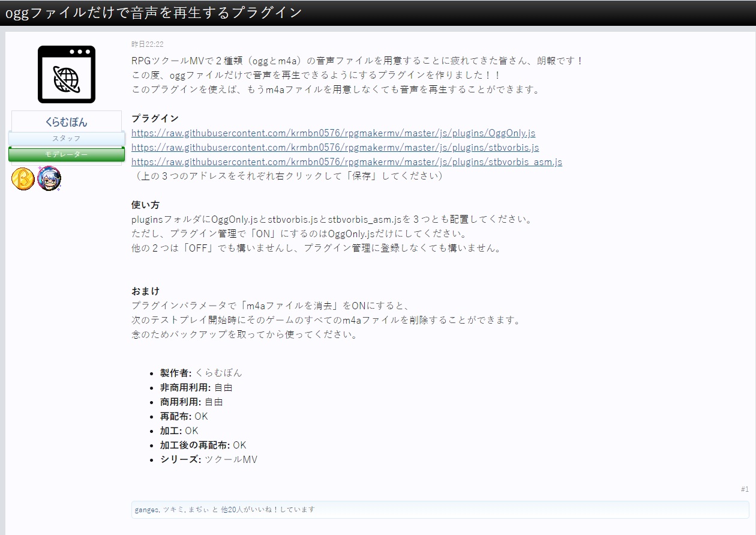Click the おまけ section heading
This screenshot has width=756, height=535.
[145, 291]
